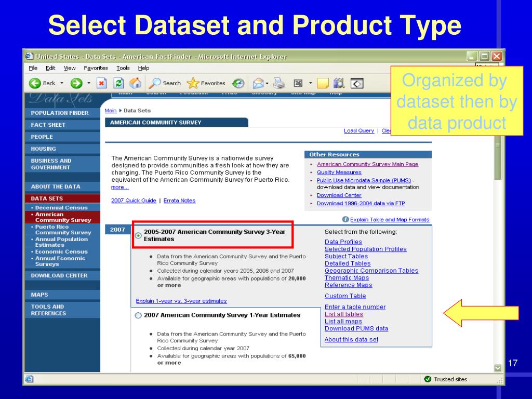The height and width of the screenshot is (399, 532).
Task: Click the page icon in status bar
Action: click(x=29, y=379)
